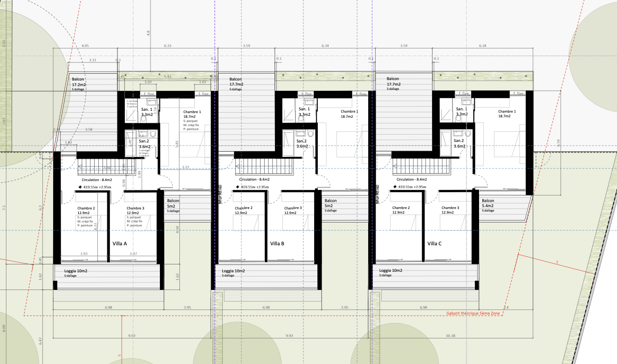Click the "6.33" top dimension value
The image size is (617, 364).
168,46
